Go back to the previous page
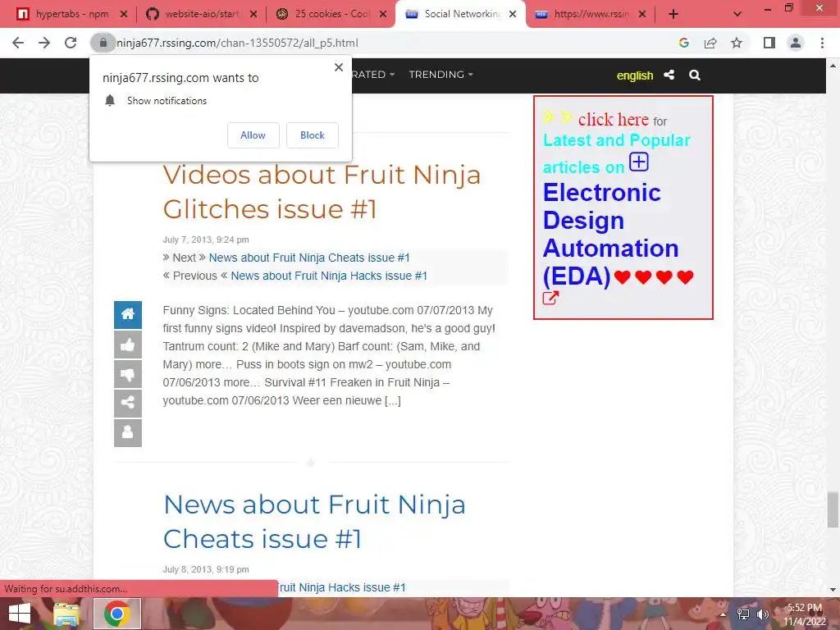 (x=18, y=43)
